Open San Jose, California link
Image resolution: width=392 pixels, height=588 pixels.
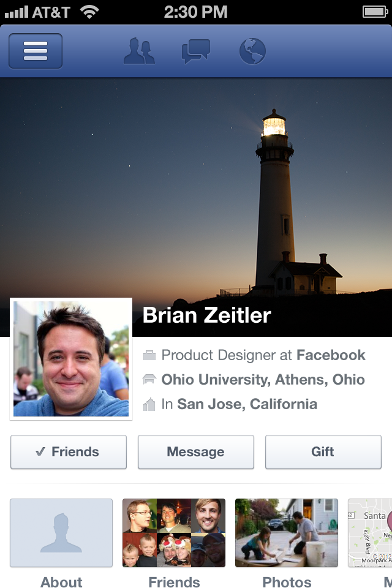point(247,404)
